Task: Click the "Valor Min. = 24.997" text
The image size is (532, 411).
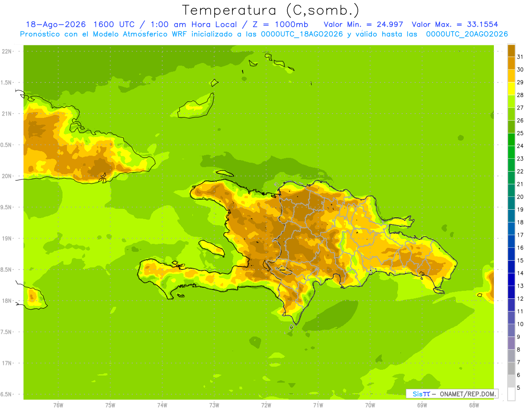Action: pyautogui.click(x=364, y=24)
